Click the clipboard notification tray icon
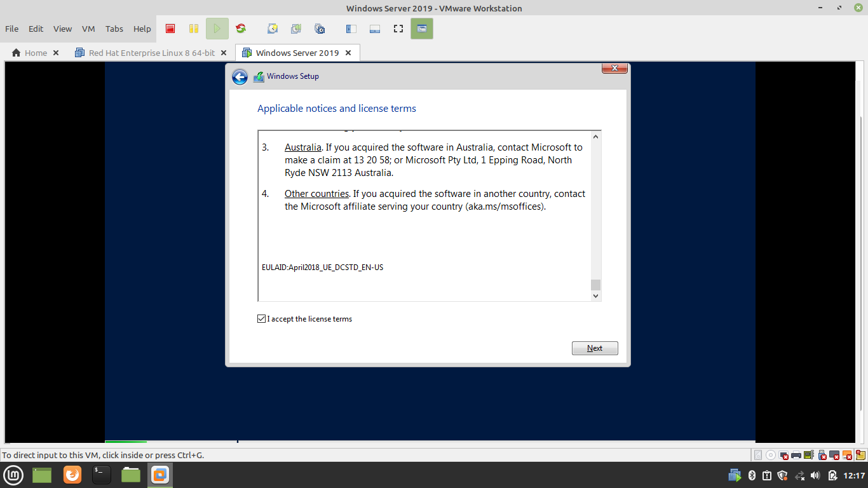This screenshot has width=868, height=488. point(767,475)
